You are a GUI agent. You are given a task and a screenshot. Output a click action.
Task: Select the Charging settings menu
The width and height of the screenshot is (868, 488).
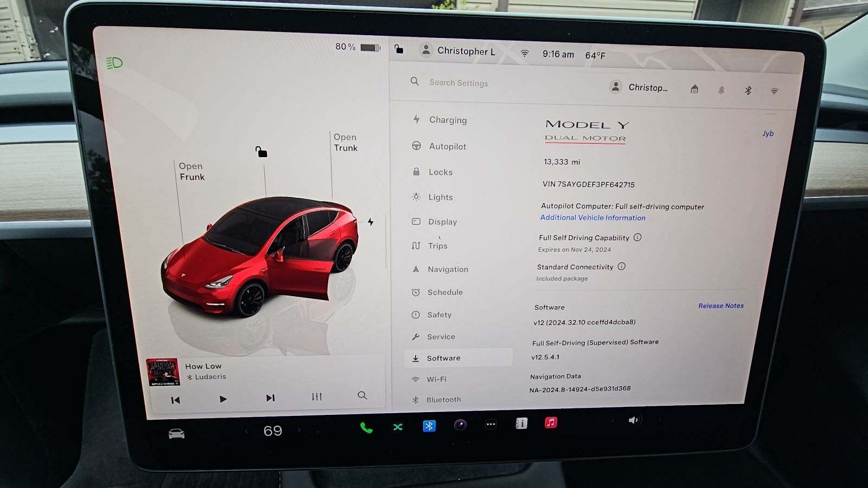click(447, 120)
